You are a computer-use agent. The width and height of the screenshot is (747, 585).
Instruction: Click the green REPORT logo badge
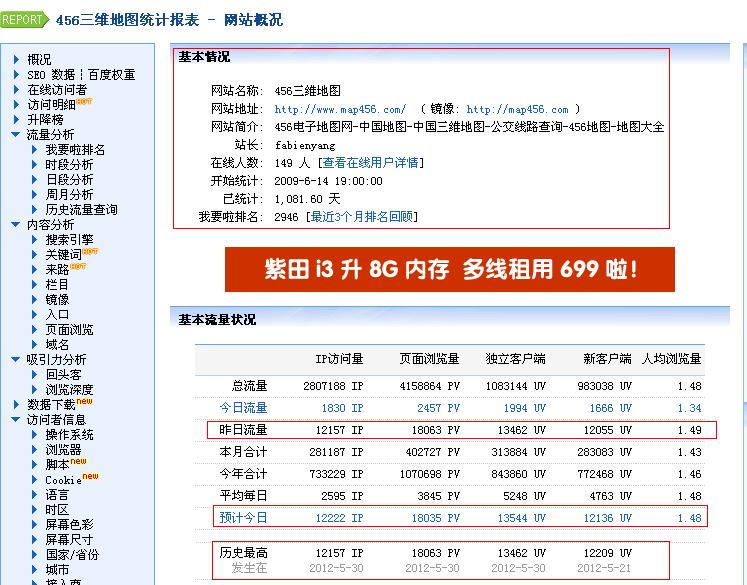[x=24, y=19]
